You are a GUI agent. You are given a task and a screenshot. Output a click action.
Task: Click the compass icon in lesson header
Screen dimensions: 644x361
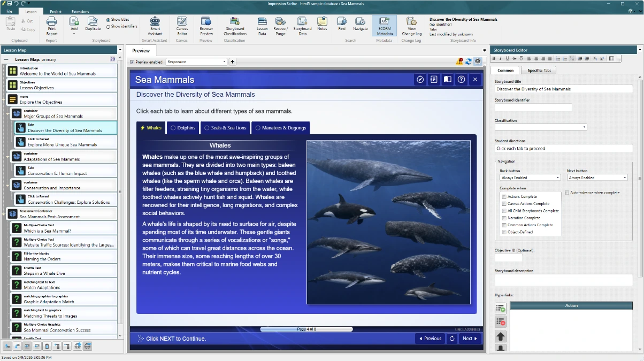pyautogui.click(x=420, y=79)
